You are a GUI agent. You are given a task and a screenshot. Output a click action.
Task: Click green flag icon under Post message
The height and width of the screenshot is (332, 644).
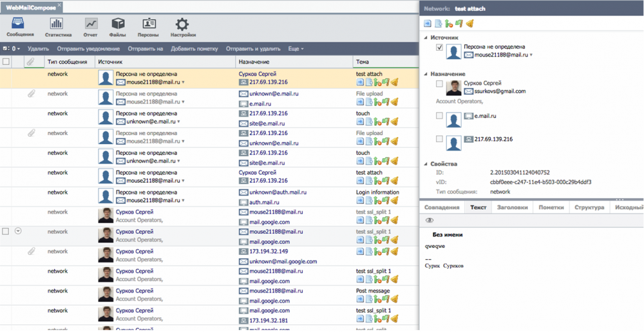(x=386, y=299)
